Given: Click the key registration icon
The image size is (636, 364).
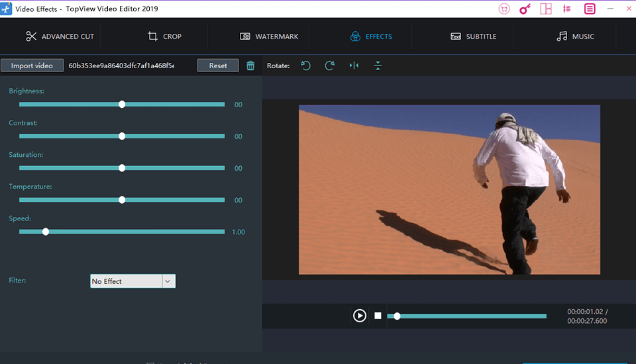Looking at the screenshot, I should point(525,9).
